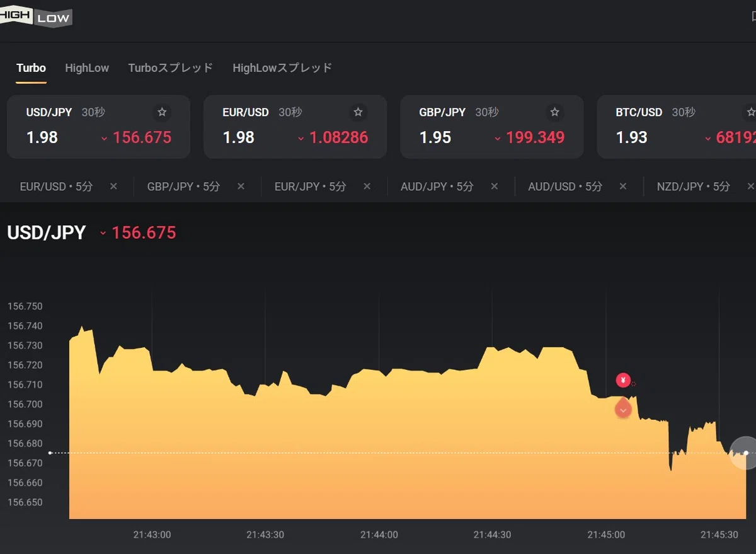Screen dimensions: 756x554
Task: Click the red yen trade marker on chart
Action: (623, 380)
